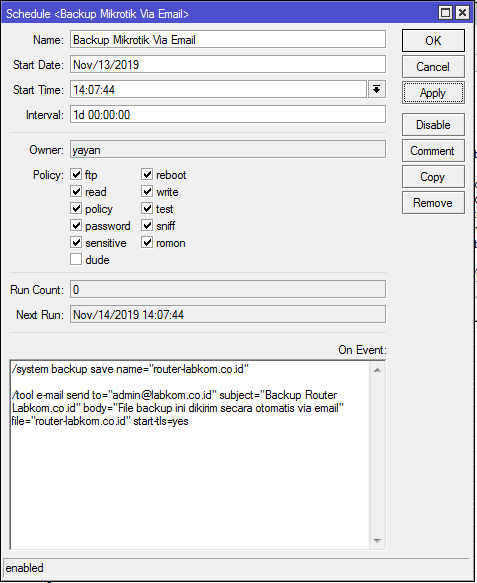Toggle the ftp policy checkbox
The image size is (477, 583).
pos(76,174)
